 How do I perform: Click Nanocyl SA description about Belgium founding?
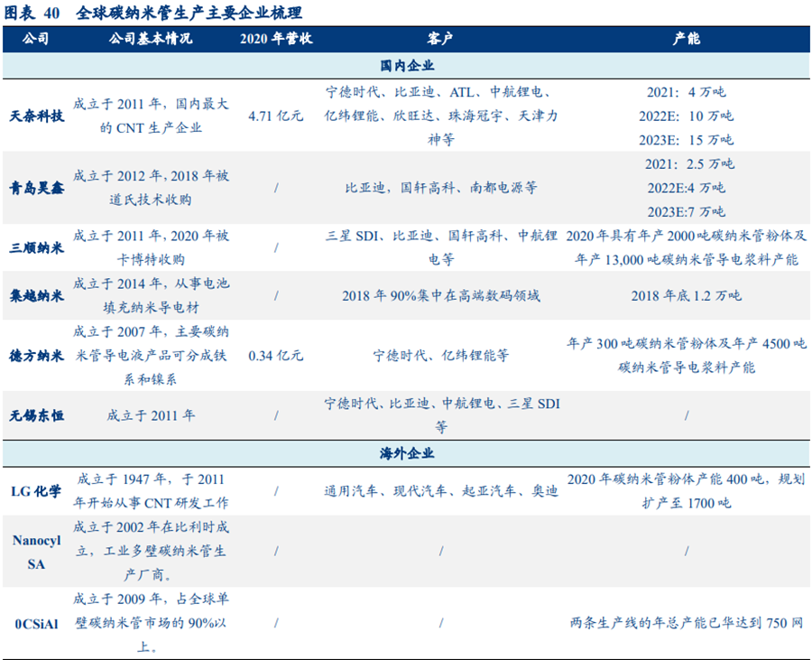tap(151, 552)
